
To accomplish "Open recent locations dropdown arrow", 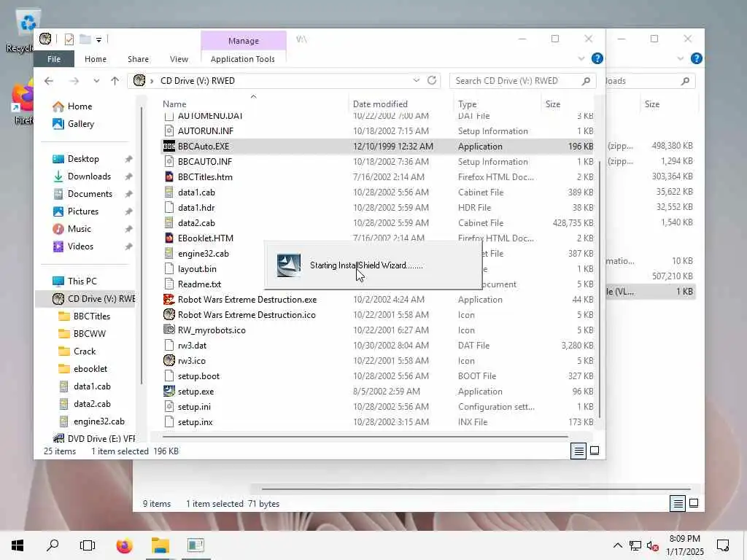I will pos(97,81).
